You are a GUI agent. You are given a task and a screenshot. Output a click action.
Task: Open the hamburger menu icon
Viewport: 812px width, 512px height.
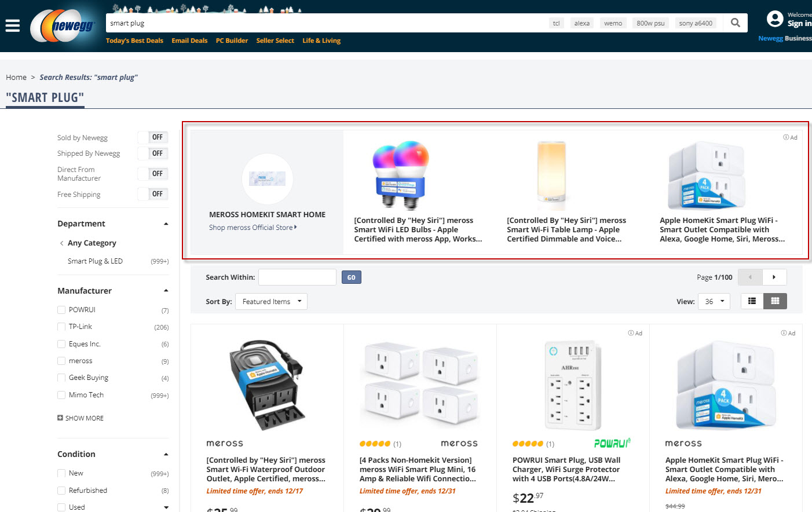[12, 25]
